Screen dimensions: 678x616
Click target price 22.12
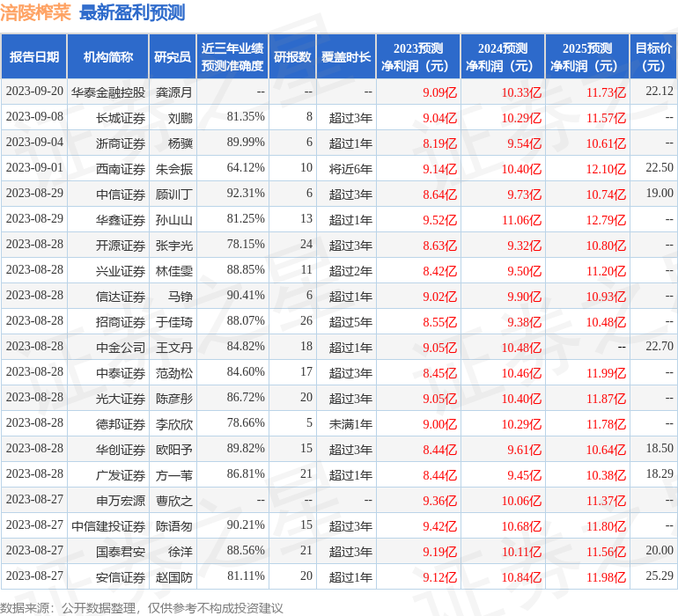point(660,92)
